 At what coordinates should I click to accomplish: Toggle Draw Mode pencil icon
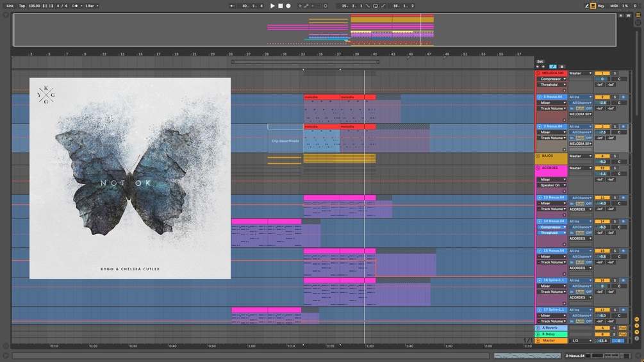(x=586, y=6)
